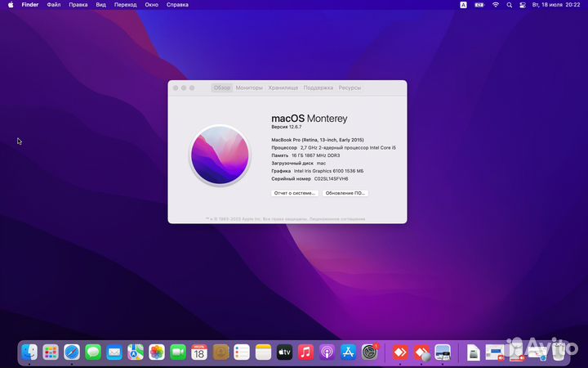Open AnyDesk icon next to System Preferences
Viewport: 588px width, 368px height.
[x=400, y=352]
